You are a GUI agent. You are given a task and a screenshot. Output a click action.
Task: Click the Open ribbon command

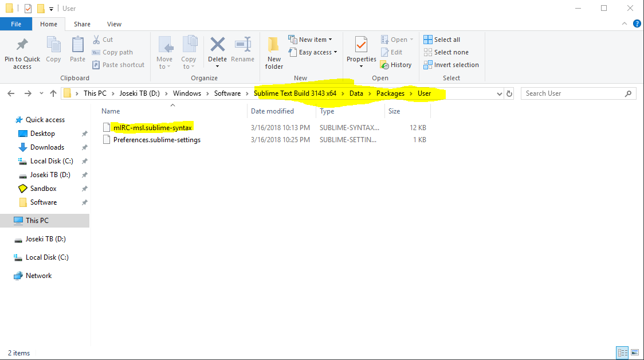coord(397,40)
